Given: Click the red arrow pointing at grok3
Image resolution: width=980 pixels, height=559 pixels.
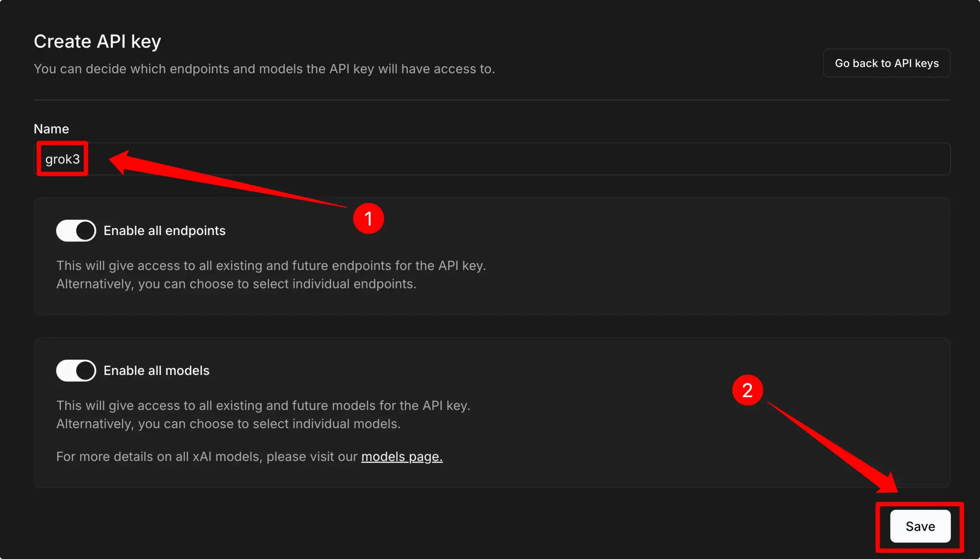Looking at the screenshot, I should point(228,178).
